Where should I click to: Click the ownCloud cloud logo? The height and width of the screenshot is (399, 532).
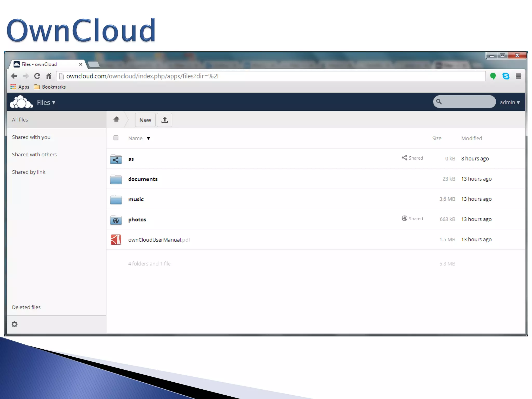tap(21, 102)
